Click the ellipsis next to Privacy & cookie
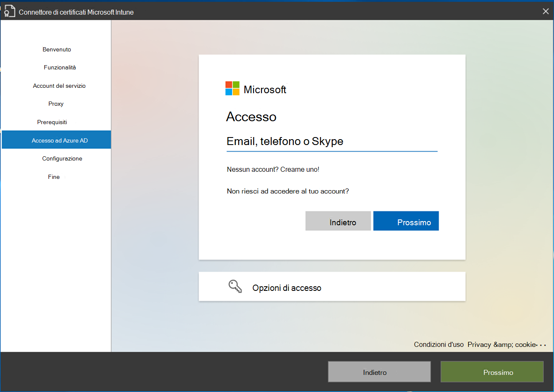Screen dimensions: 554x392 pos(541,345)
